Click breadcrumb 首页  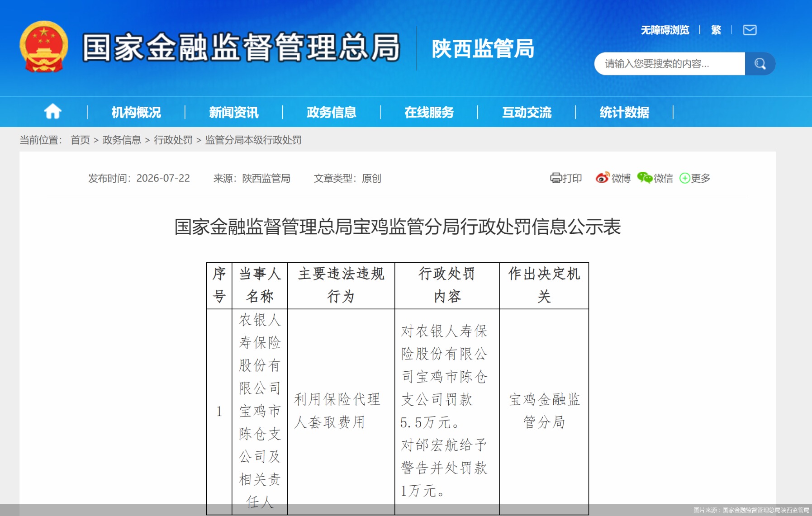pyautogui.click(x=80, y=140)
